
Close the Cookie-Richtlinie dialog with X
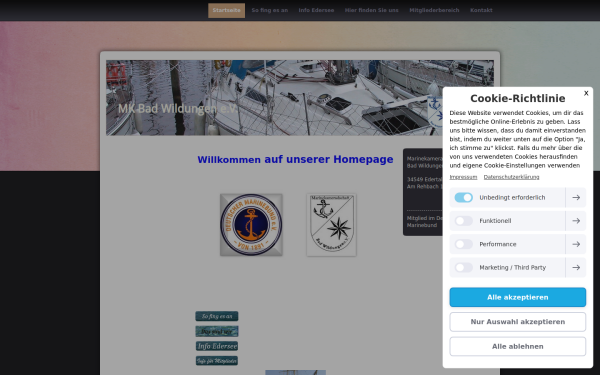586,93
